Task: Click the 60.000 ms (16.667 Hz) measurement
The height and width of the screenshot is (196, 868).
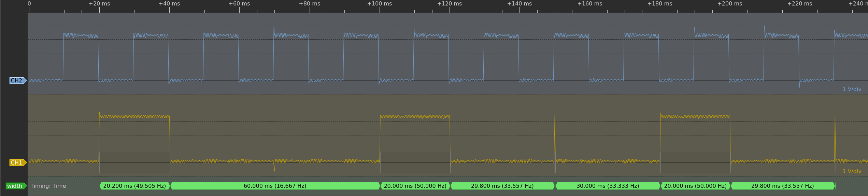Action: [275, 186]
